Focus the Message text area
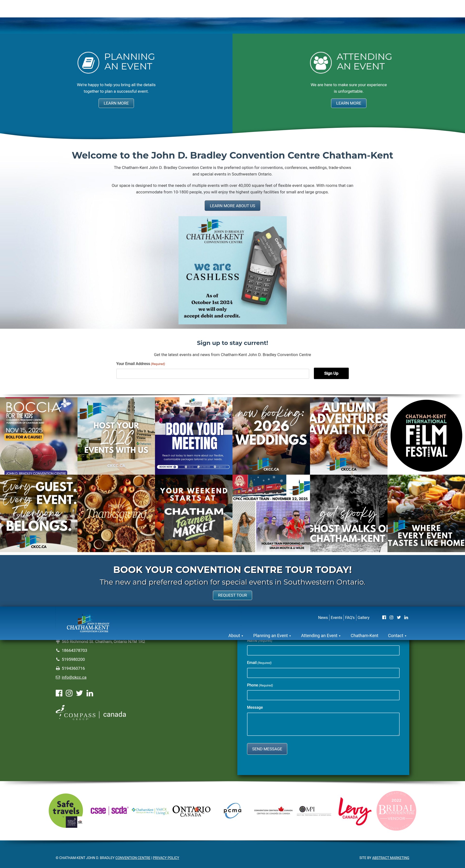Screen dimensions: 465x868 pyautogui.click(x=323, y=724)
